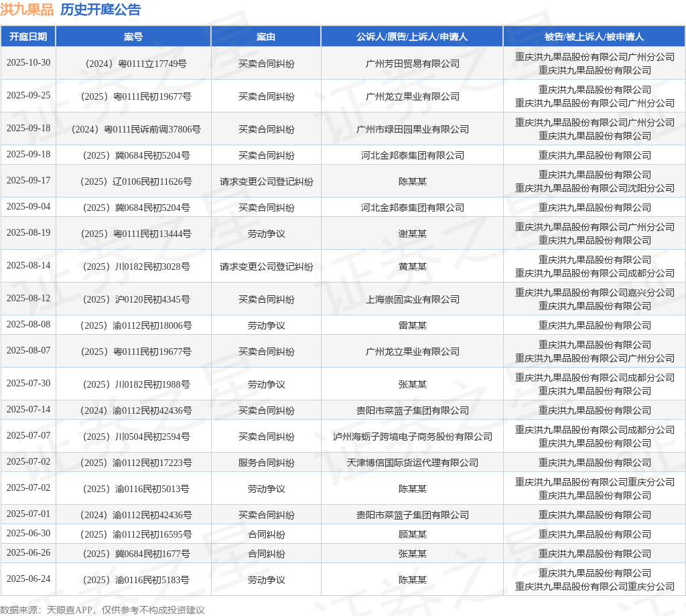Image resolution: width=686 pixels, height=616 pixels.
Task: Click defendant 重庆洪九果品股份有限公司嘉兴分公司
Action: point(595,293)
